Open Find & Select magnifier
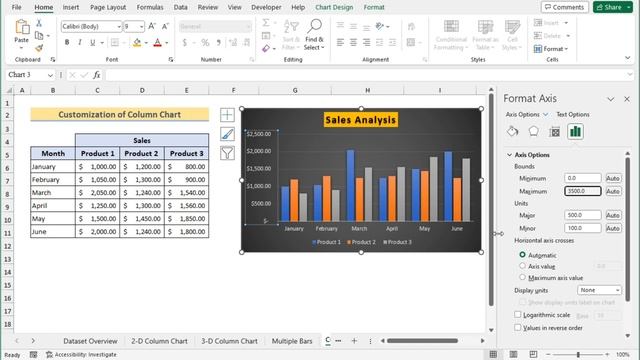This screenshot has height=360, width=640. (314, 35)
